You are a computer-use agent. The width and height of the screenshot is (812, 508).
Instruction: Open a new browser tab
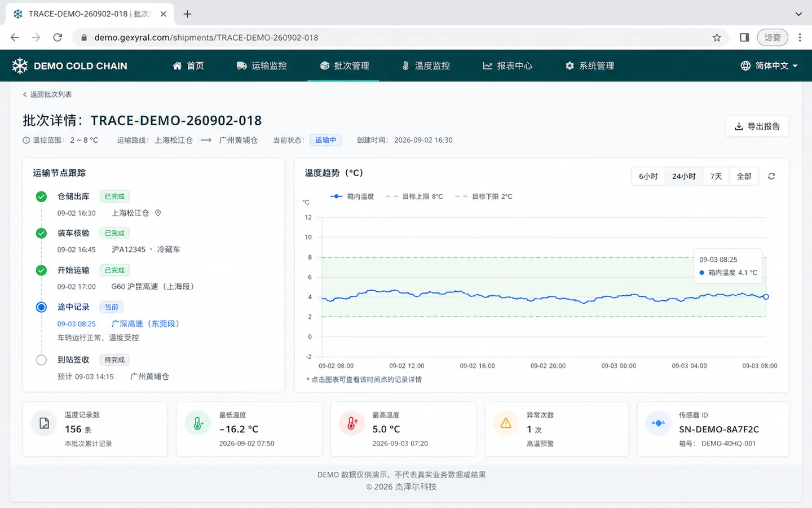[x=187, y=14]
